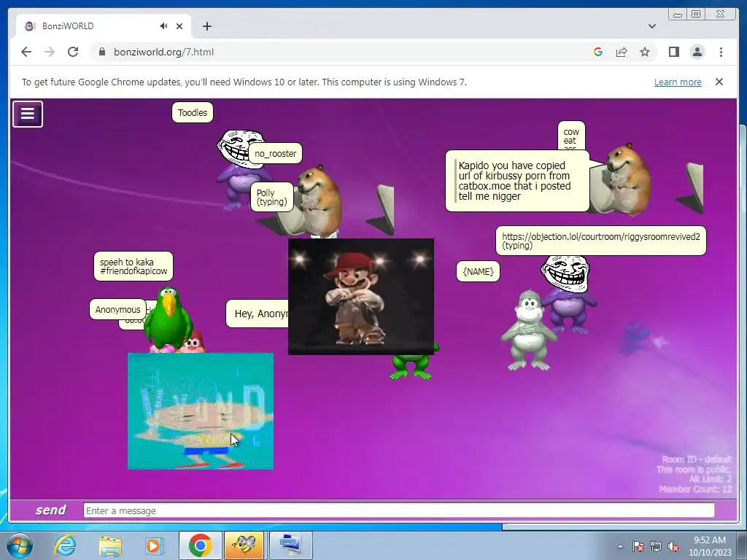747x560 pixels.
Task: Close the BonziWORLD tab
Action: pos(179,26)
